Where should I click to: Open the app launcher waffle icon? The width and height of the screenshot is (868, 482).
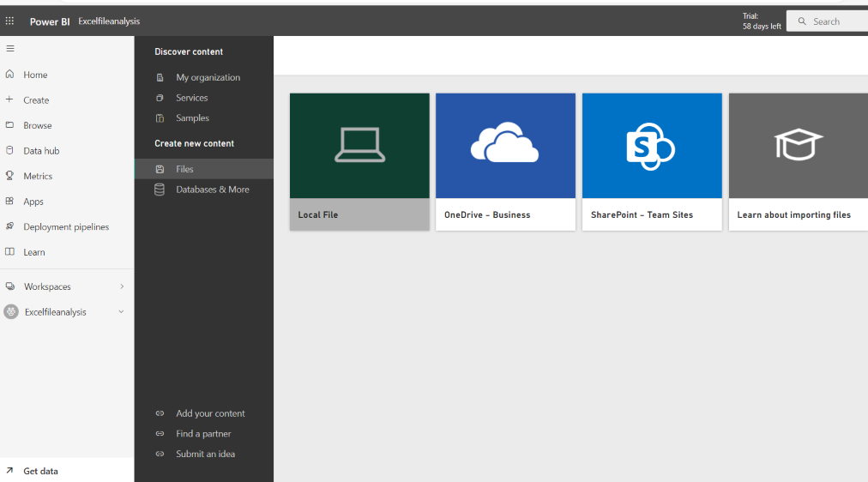(x=9, y=21)
